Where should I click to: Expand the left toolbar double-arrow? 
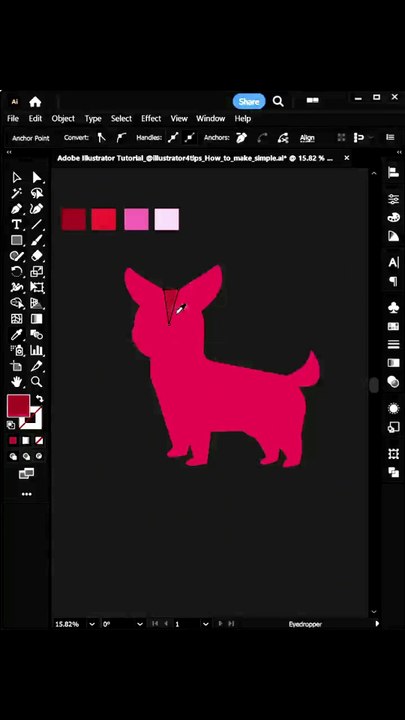9,152
